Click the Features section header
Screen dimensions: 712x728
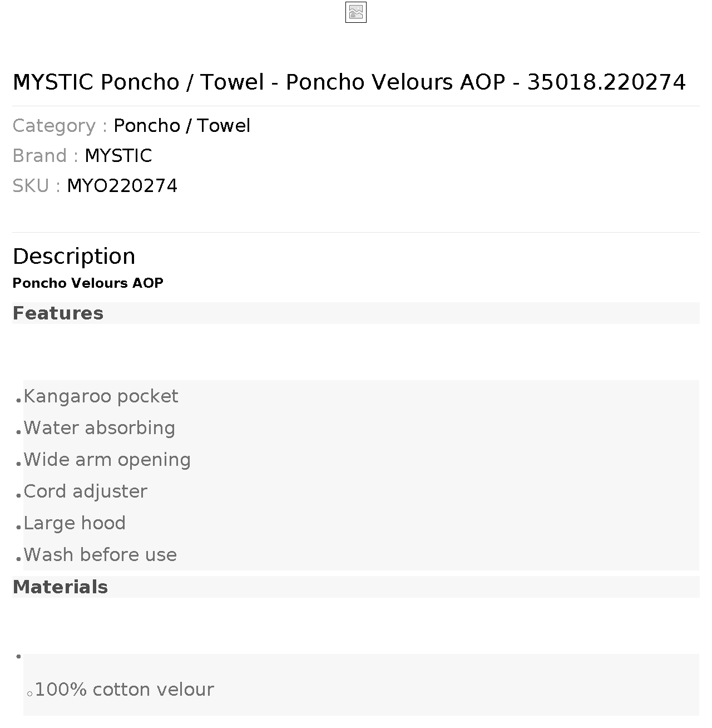[x=58, y=313]
